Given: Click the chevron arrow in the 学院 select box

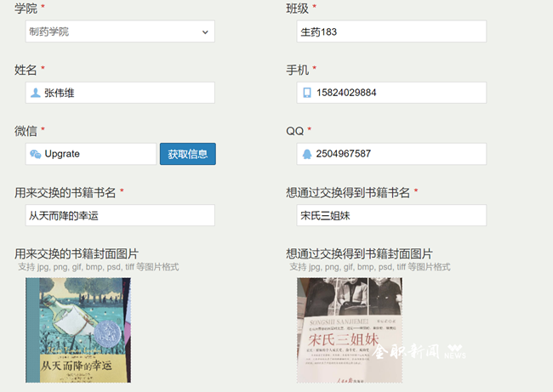Looking at the screenshot, I should click(x=205, y=32).
